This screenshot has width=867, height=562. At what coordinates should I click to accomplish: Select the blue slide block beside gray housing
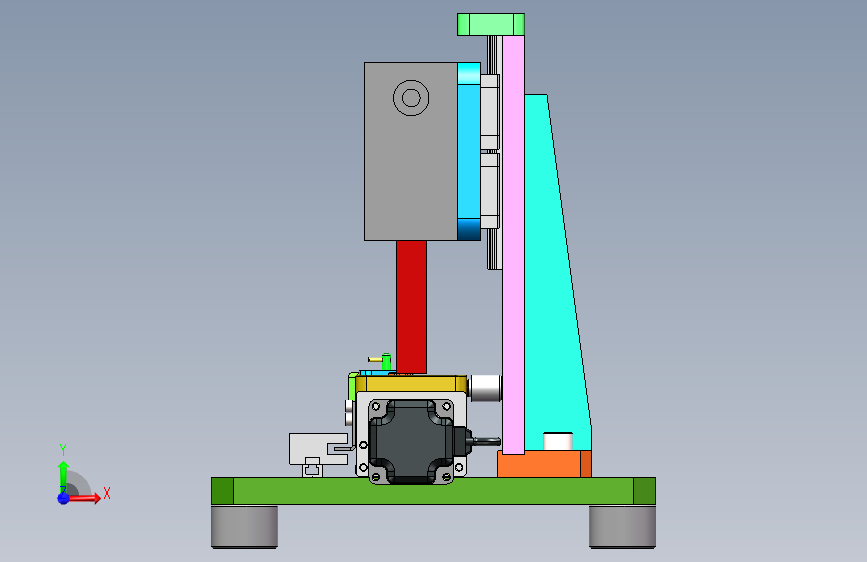click(469, 151)
